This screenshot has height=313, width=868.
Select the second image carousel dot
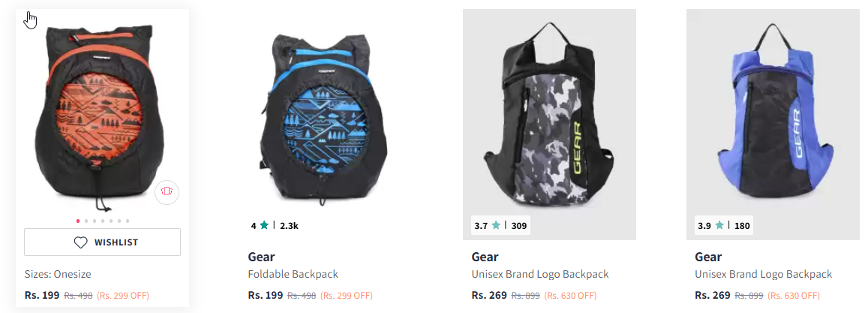(86, 221)
